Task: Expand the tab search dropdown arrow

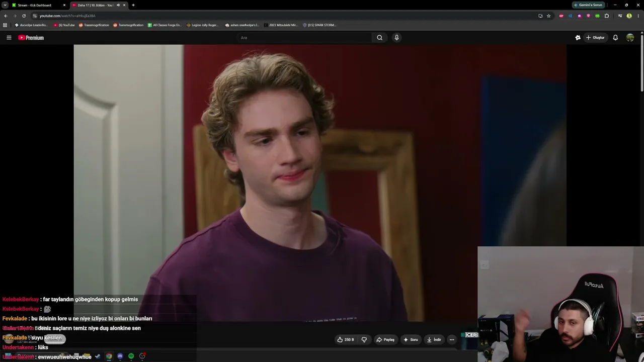Action: click(5, 5)
